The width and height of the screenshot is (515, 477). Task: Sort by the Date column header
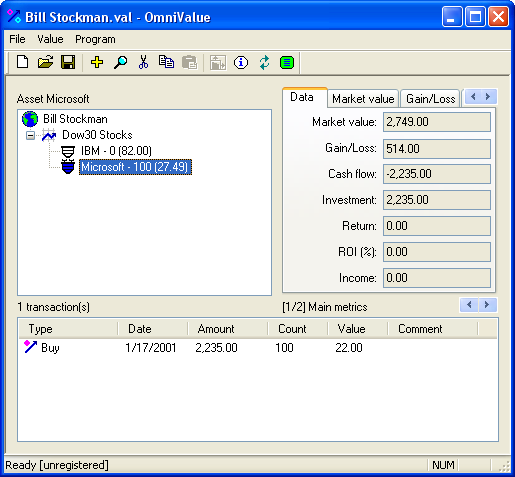point(153,329)
